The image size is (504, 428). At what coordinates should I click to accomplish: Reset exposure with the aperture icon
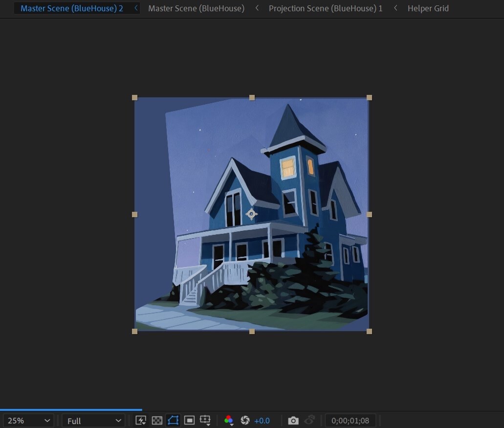[245, 420]
